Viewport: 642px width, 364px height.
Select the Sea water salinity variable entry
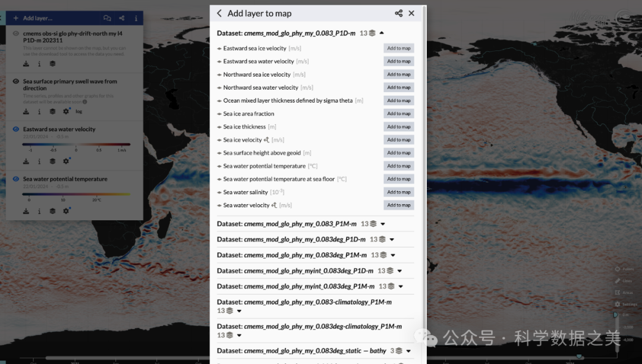(x=246, y=192)
